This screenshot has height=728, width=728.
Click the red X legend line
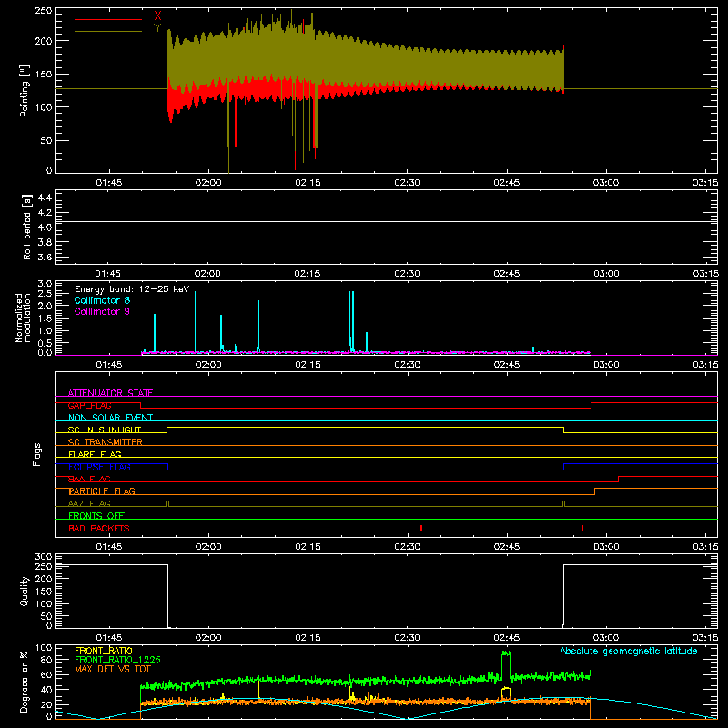point(108,19)
